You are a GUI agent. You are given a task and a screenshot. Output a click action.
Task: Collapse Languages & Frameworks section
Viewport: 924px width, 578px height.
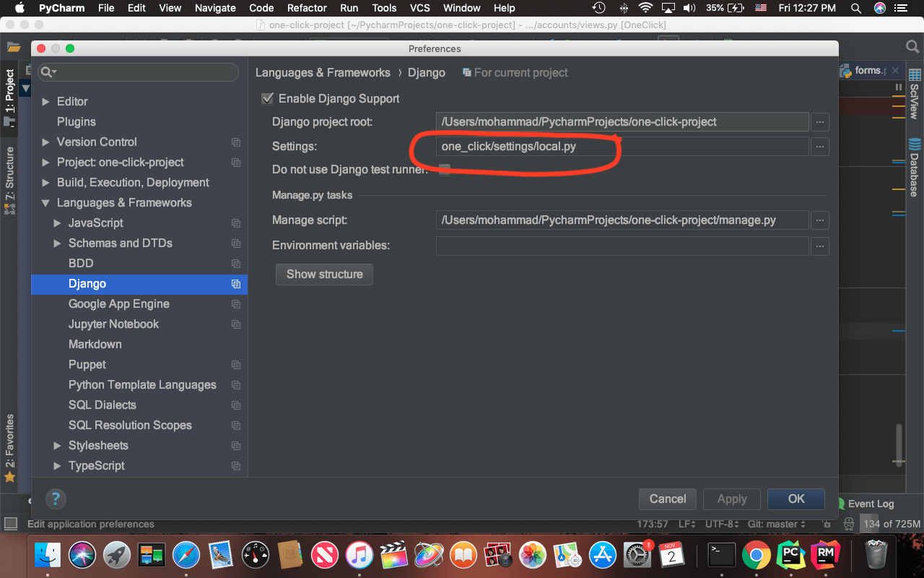(x=46, y=203)
